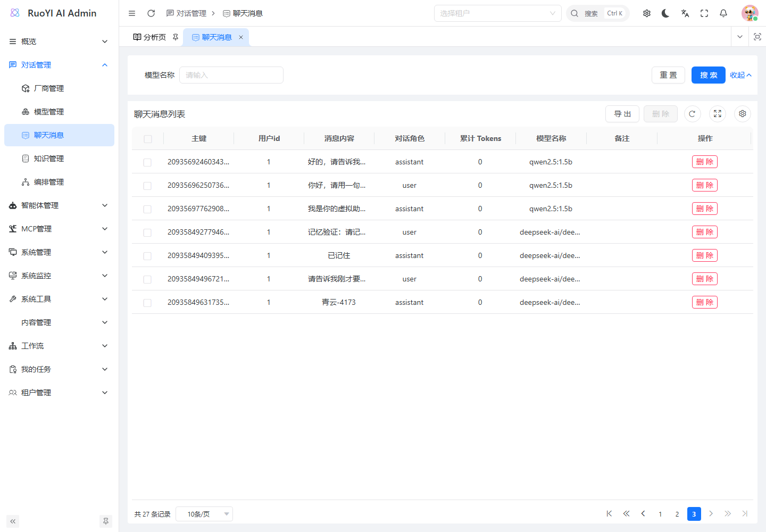
Task: Go to previous page arrow
Action: 643,514
